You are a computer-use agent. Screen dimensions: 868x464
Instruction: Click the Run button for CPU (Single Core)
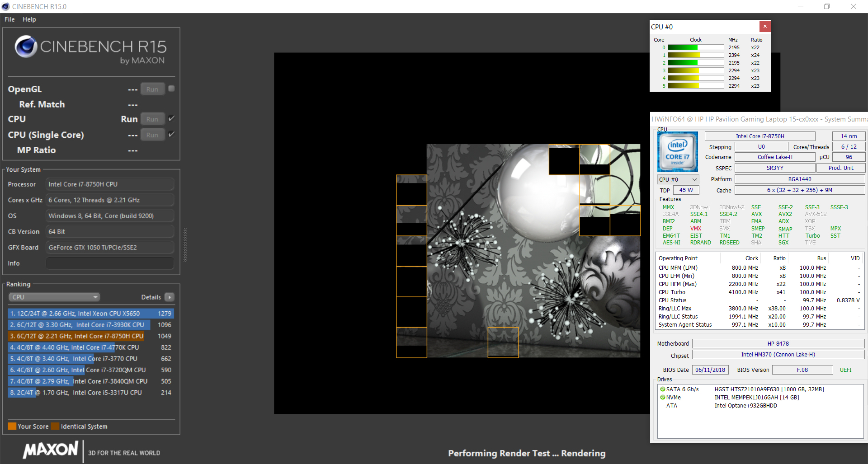point(152,135)
